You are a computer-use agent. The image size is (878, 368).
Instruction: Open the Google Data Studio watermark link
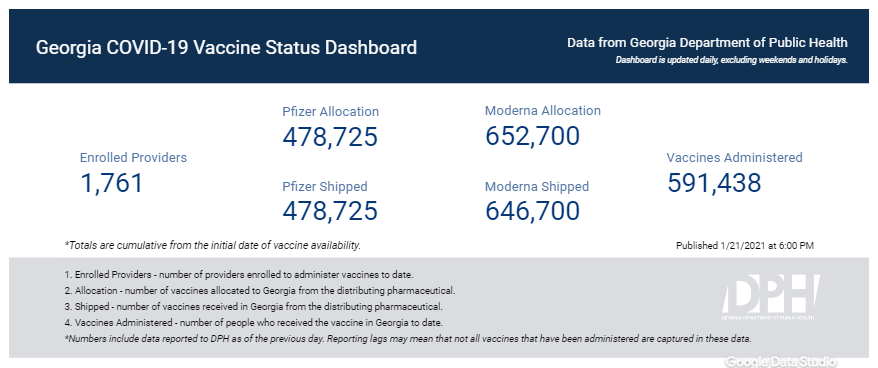click(x=781, y=361)
